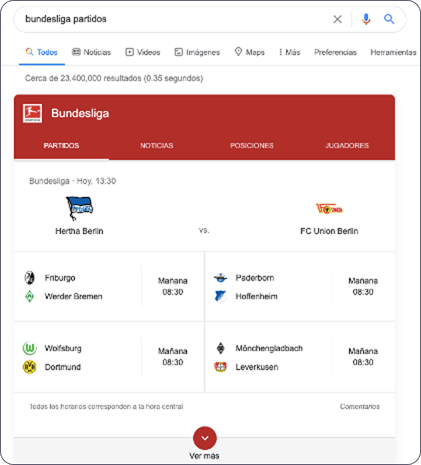Click the Bundesliga title in the header
Image resolution: width=421 pixels, height=465 pixels.
click(80, 113)
